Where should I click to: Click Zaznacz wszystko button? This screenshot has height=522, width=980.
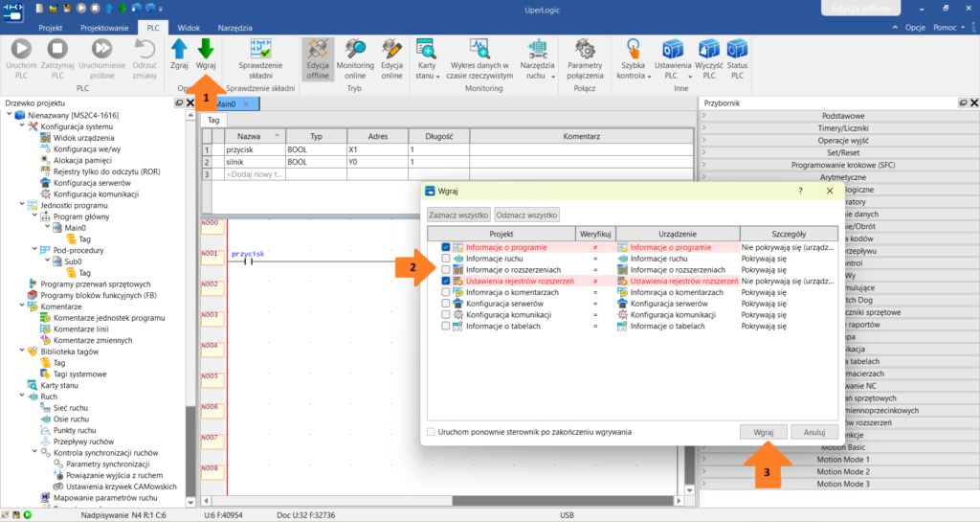click(x=458, y=216)
